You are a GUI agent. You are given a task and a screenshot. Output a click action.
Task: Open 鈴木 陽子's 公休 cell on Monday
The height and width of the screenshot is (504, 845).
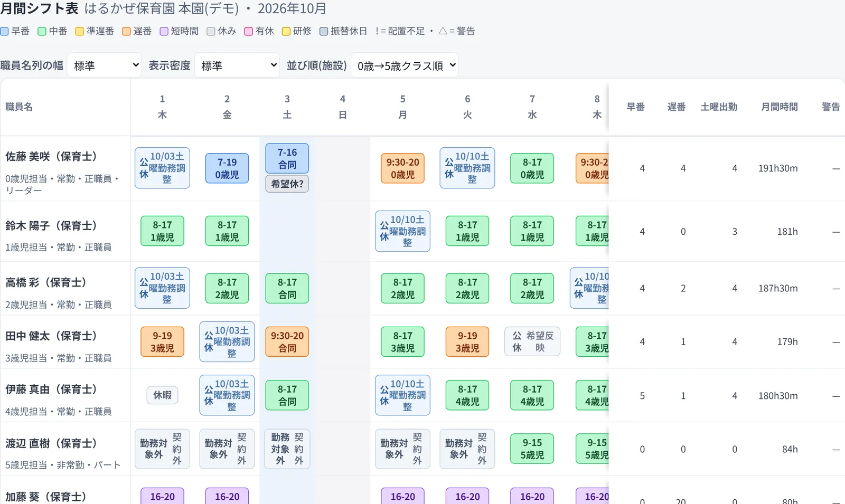(x=402, y=231)
